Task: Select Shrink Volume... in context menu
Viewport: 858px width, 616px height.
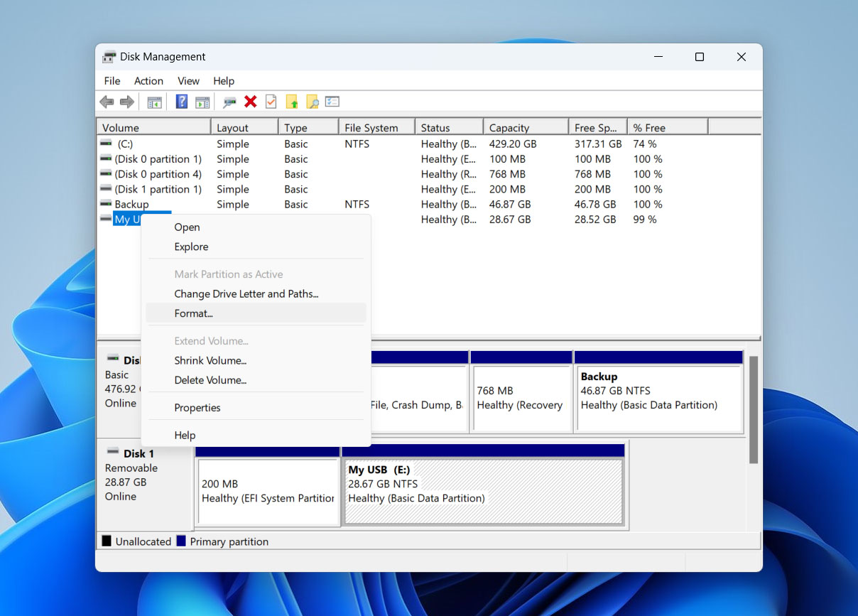Action: coord(210,361)
